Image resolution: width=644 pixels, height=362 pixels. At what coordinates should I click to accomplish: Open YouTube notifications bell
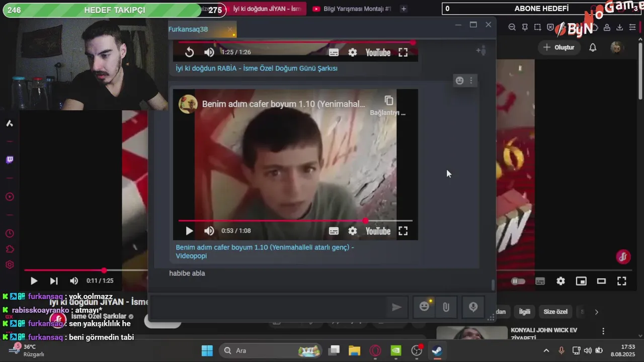click(593, 47)
